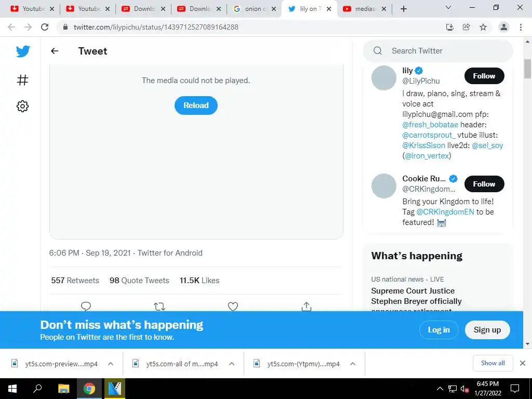Open the Chrome profile avatar icon
The height and width of the screenshot is (399, 532).
(504, 27)
